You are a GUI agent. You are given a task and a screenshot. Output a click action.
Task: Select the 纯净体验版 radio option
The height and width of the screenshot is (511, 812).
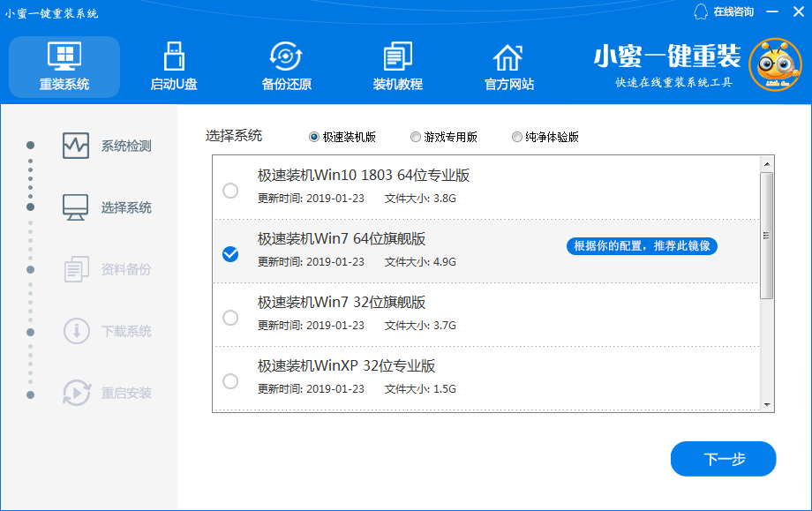517,137
